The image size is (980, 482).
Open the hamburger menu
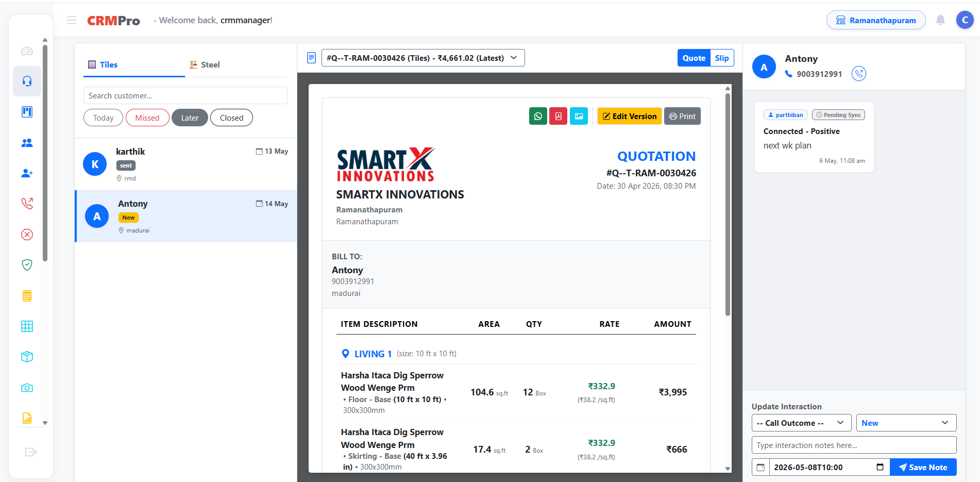72,20
